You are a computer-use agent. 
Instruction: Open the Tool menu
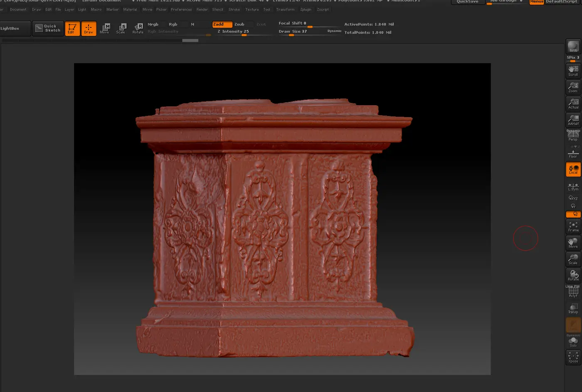pos(266,10)
